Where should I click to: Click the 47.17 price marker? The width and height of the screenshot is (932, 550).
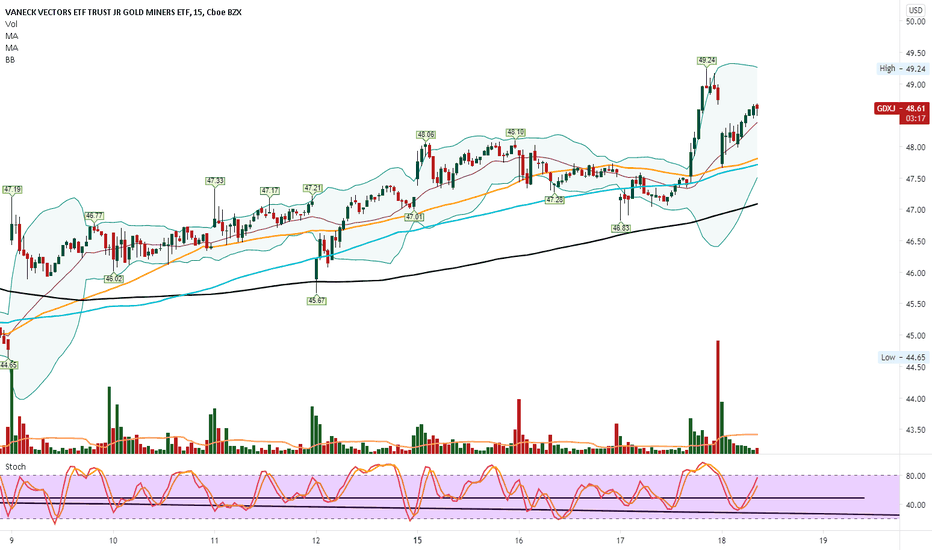270,191
